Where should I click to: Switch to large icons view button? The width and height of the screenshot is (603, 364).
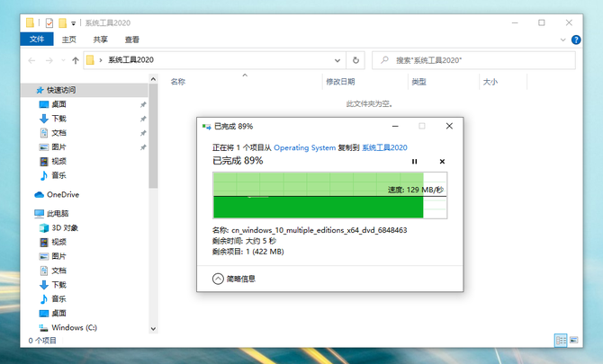575,341
